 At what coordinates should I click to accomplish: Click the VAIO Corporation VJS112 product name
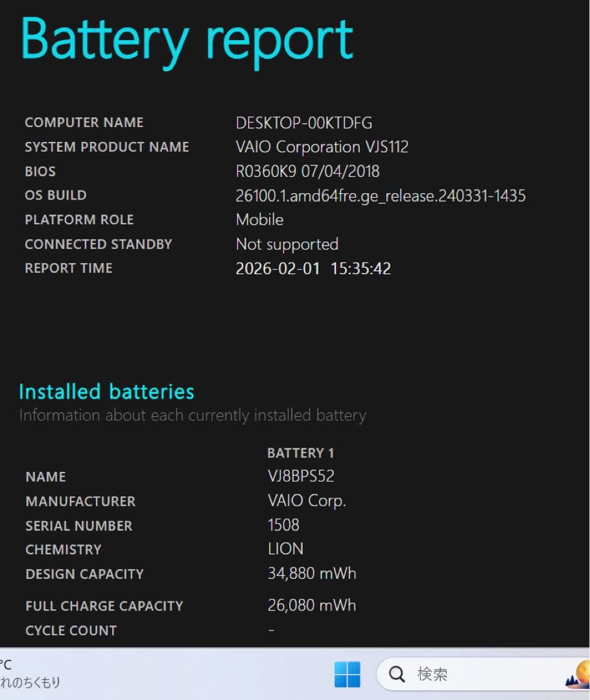pos(322,147)
